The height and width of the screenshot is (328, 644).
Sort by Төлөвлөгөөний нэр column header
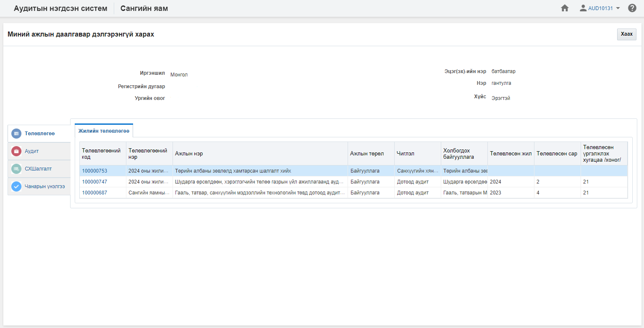149,154
